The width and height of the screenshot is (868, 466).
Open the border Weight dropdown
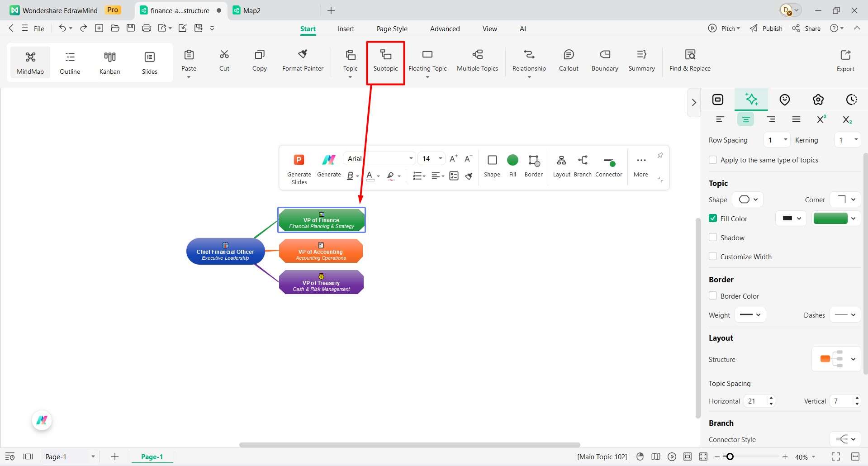(x=750, y=315)
